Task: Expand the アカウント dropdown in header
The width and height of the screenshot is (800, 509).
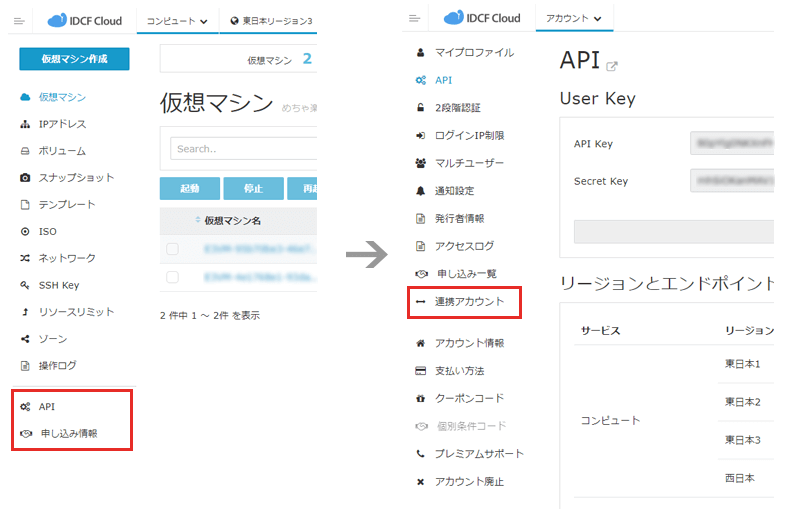Action: (574, 18)
